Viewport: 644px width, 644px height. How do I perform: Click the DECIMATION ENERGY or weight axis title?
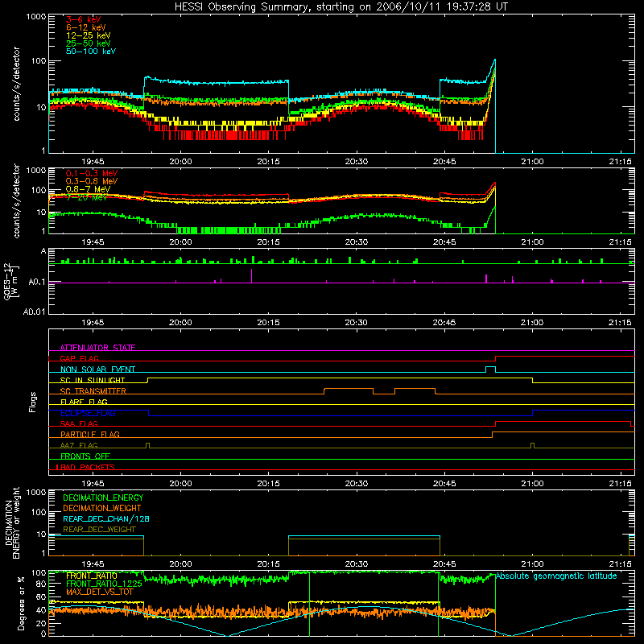[x=12, y=522]
